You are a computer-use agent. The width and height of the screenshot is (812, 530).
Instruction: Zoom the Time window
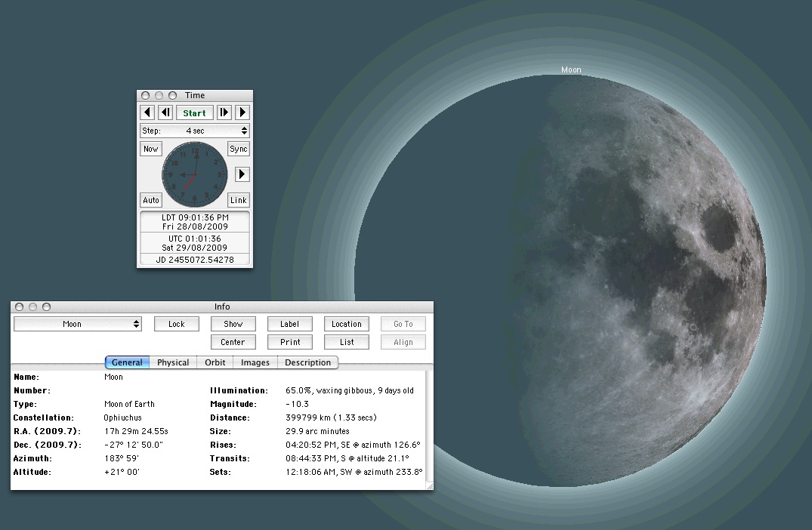tap(172, 95)
